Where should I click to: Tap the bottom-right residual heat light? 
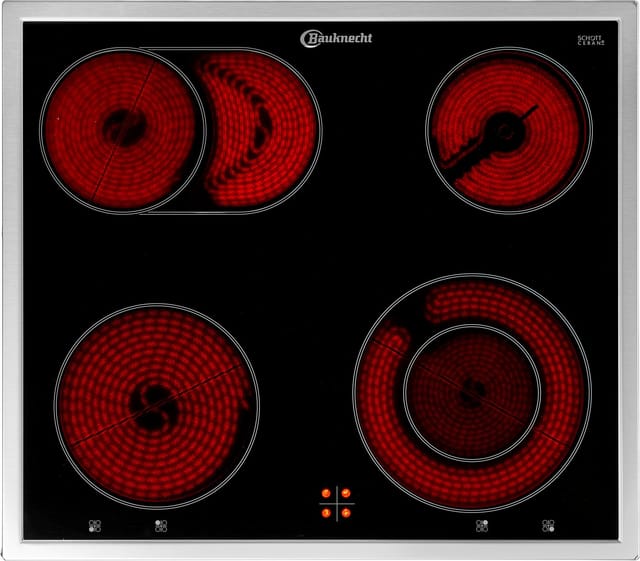tap(346, 513)
